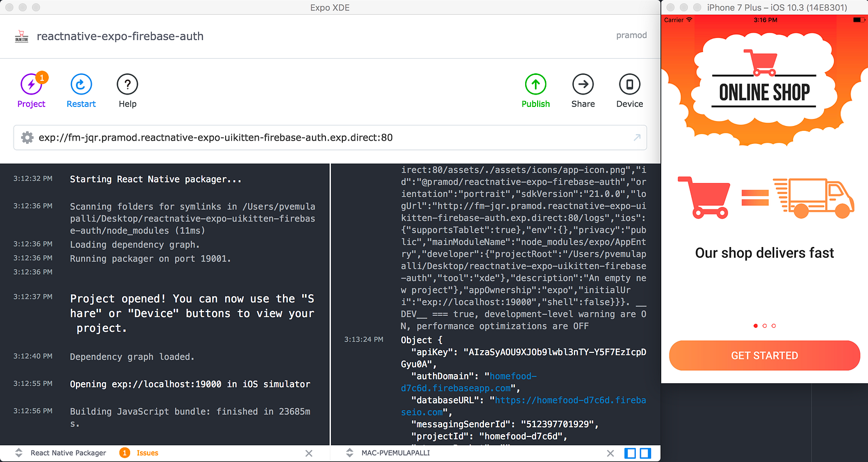The height and width of the screenshot is (462, 868).
Task: Click the orange issues count badge
Action: click(x=125, y=453)
